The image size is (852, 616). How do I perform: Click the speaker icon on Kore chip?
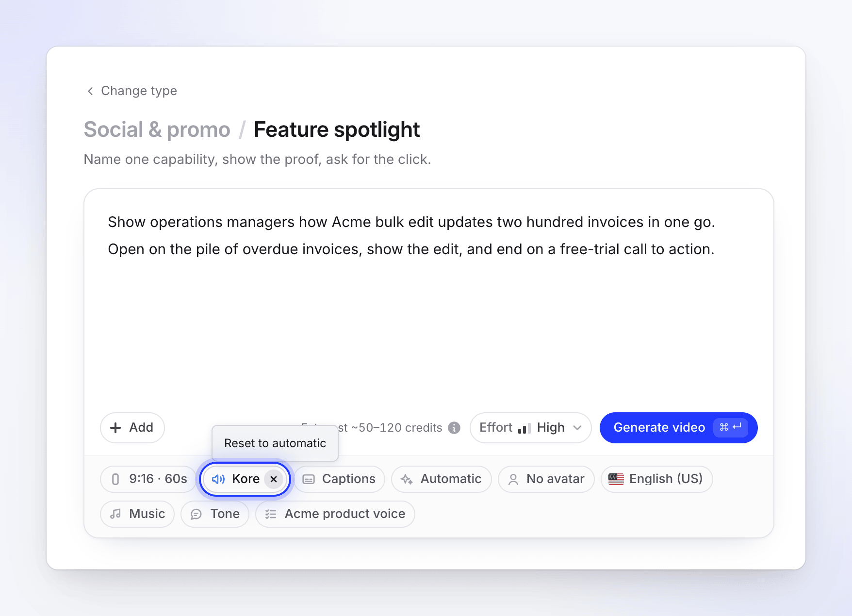click(x=218, y=479)
